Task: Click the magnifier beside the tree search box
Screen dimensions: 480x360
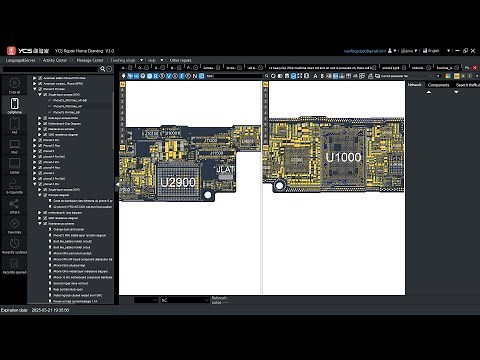Action: pos(103,69)
